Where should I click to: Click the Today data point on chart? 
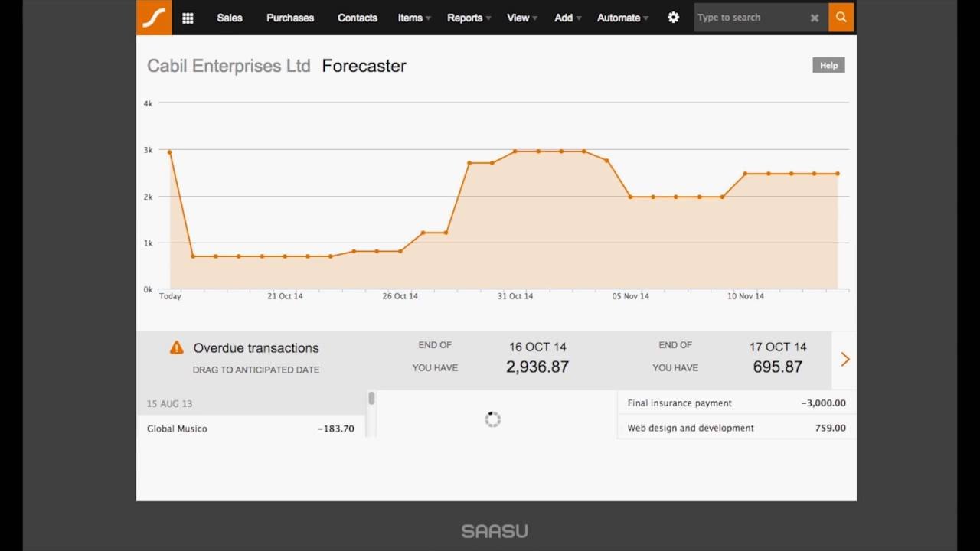point(169,152)
